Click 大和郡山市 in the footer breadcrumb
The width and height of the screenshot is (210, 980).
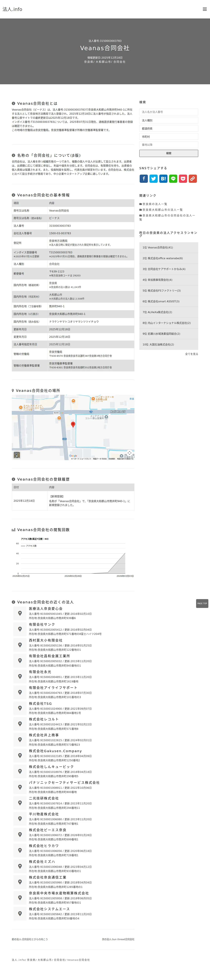(45, 960)
